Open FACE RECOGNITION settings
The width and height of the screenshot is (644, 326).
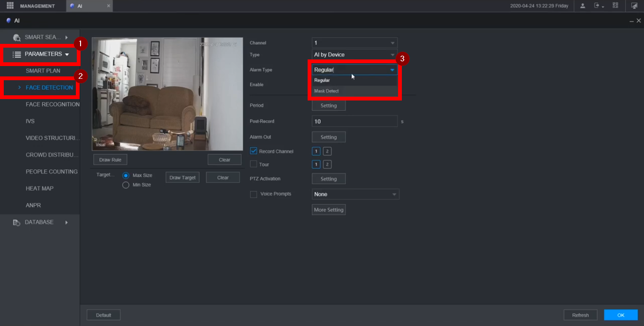click(53, 104)
